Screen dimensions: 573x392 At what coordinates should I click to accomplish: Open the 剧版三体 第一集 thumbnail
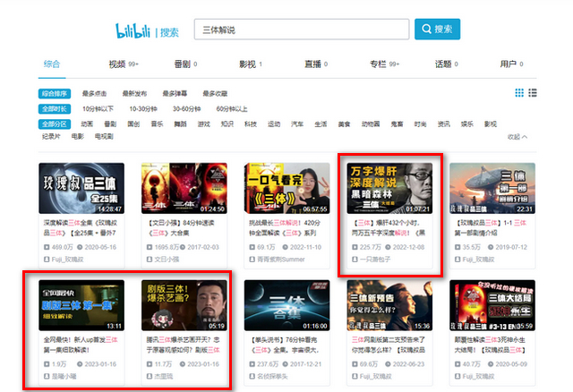click(81, 305)
